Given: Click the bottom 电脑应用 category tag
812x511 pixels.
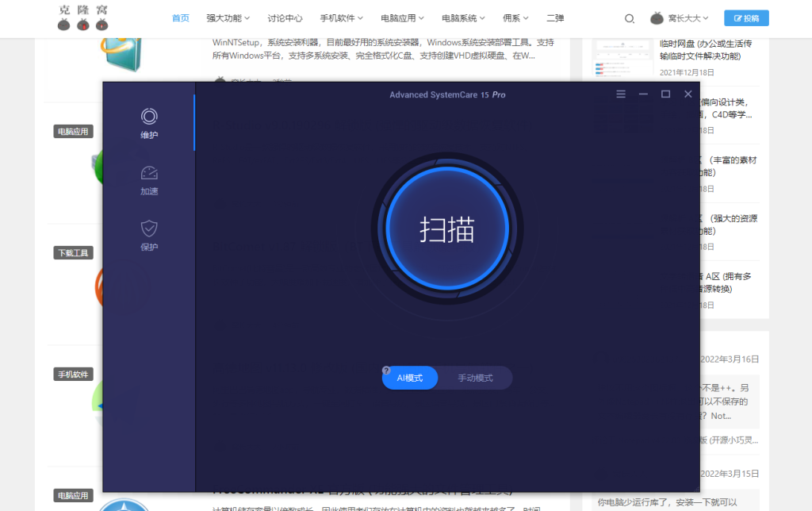Looking at the screenshot, I should [73, 495].
